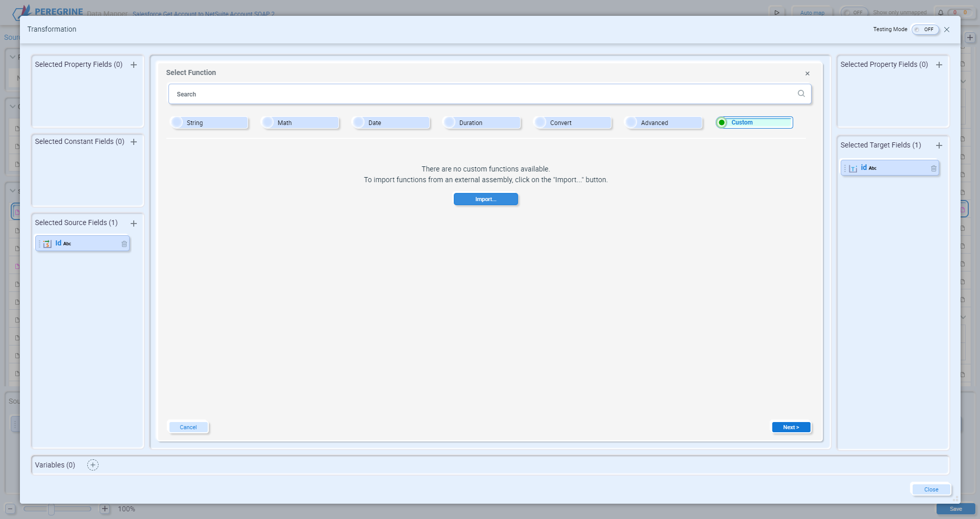980x519 pixels.
Task: Click the Id source field type icon
Action: 47,244
